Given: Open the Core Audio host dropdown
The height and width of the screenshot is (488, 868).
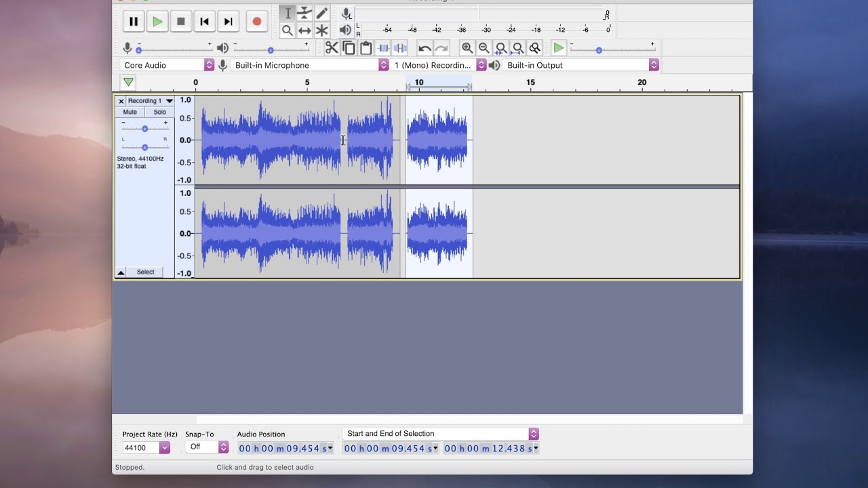Looking at the screenshot, I should click(x=167, y=65).
